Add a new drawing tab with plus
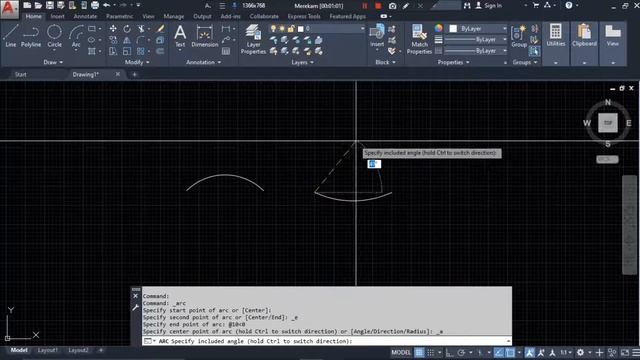The height and width of the screenshot is (360, 640). (x=134, y=74)
